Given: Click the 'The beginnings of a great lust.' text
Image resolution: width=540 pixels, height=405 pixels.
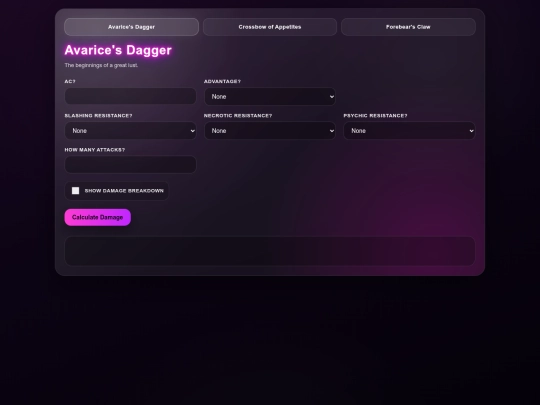Looking at the screenshot, I should coord(101,65).
